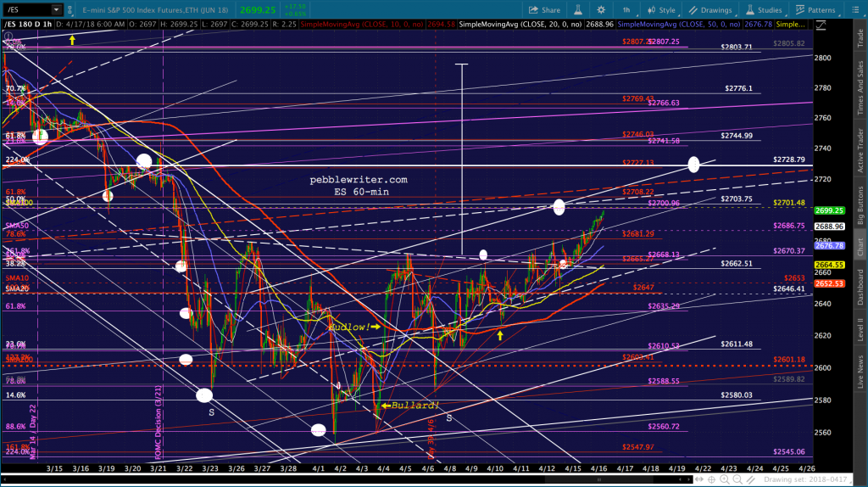The height and width of the screenshot is (487, 868).
Task: Open the Share menu
Action: tap(544, 10)
